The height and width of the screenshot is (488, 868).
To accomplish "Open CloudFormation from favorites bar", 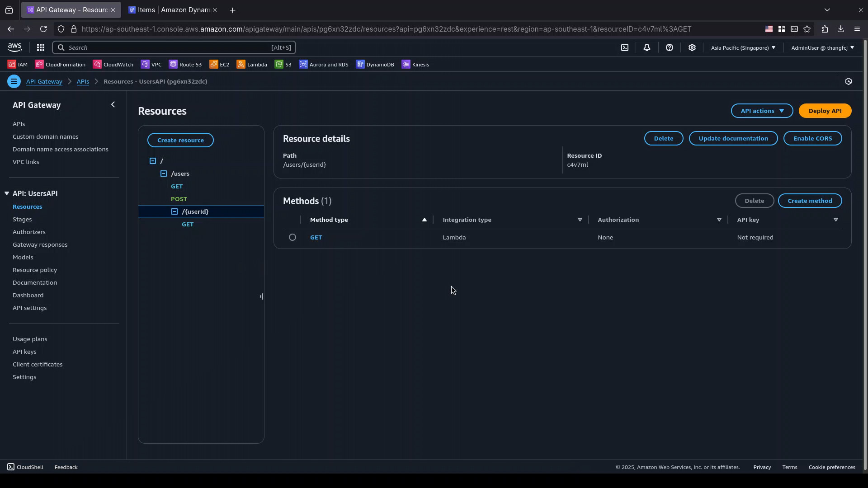I will coord(61,65).
